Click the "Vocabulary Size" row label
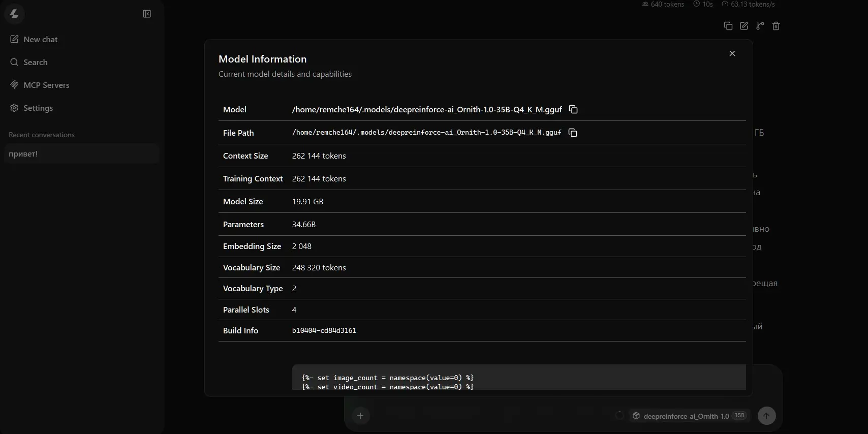This screenshot has width=868, height=434. [252, 267]
